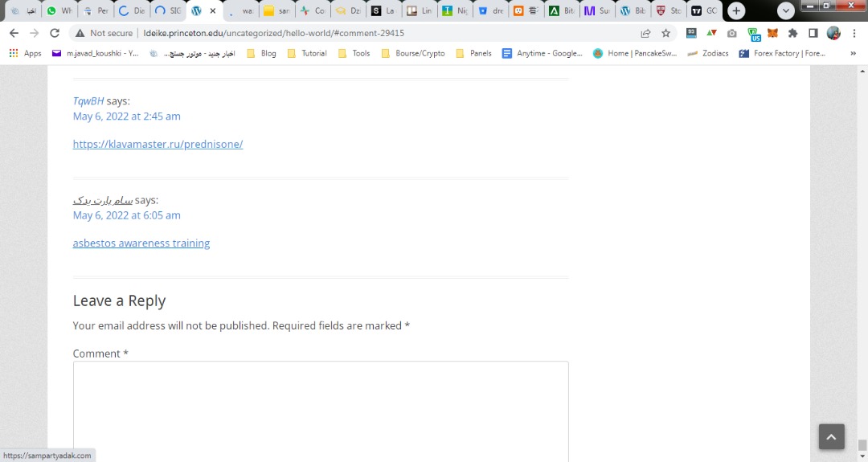Click the red-green triangles extension icon
Screen dimensions: 868x462
711,33
